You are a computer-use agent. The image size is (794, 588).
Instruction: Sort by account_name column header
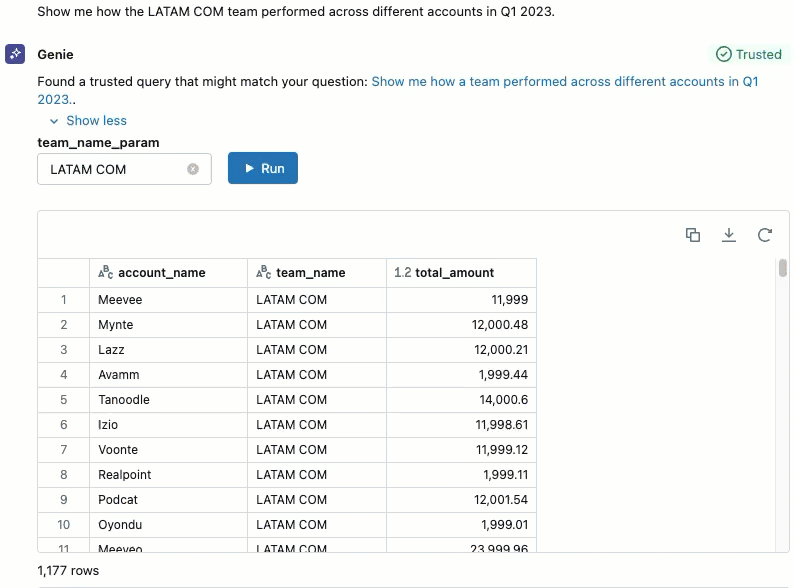169,273
